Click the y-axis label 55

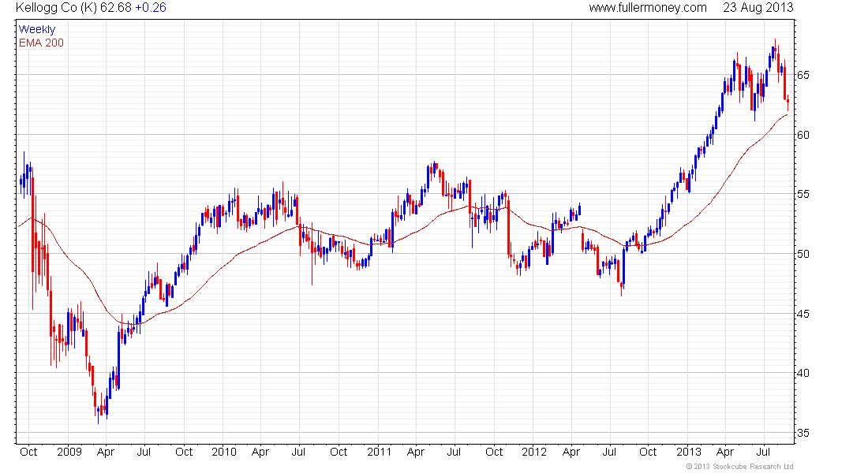[803, 194]
